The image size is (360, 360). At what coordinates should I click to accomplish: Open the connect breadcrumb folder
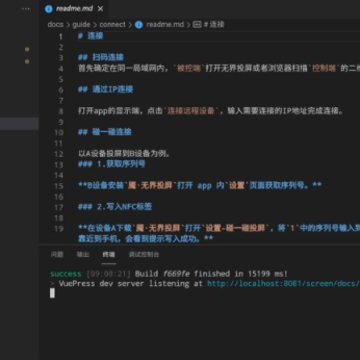click(112, 25)
